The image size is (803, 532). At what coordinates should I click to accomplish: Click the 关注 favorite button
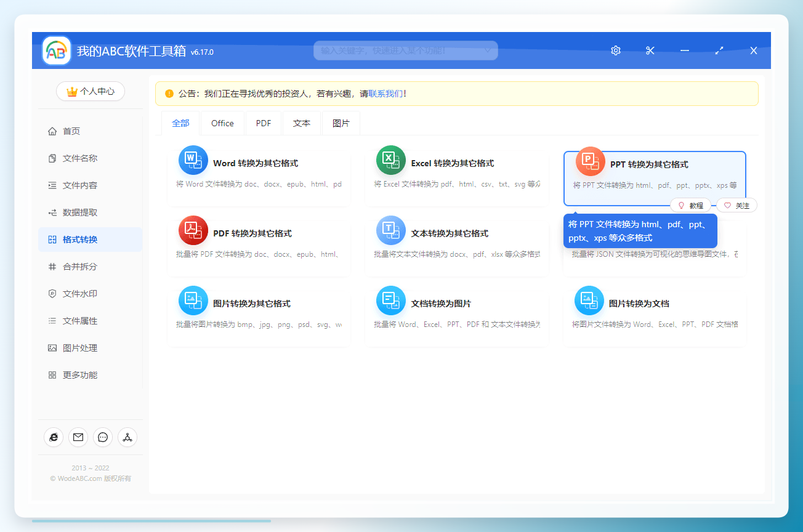click(736, 206)
